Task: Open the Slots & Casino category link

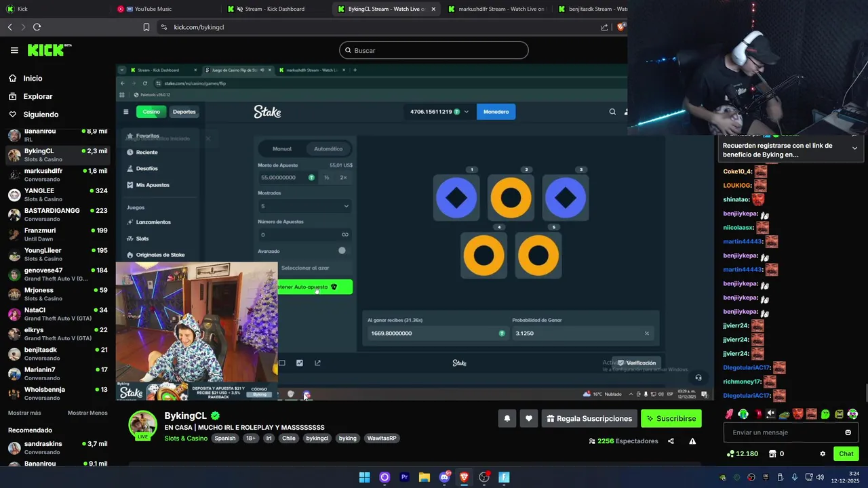Action: pyautogui.click(x=186, y=439)
